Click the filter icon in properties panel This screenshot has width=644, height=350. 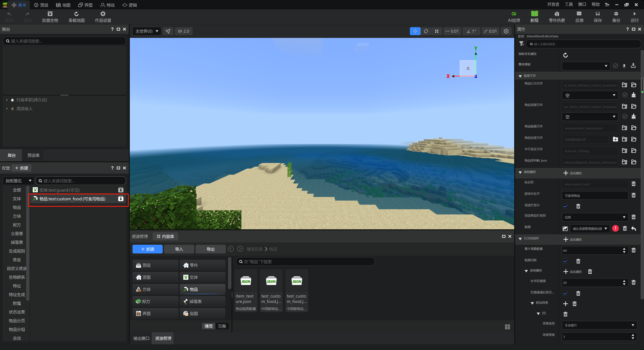[521, 44]
